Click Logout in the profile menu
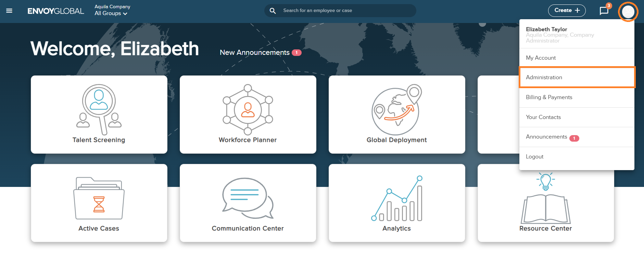This screenshot has height=273, width=644. tap(534, 157)
